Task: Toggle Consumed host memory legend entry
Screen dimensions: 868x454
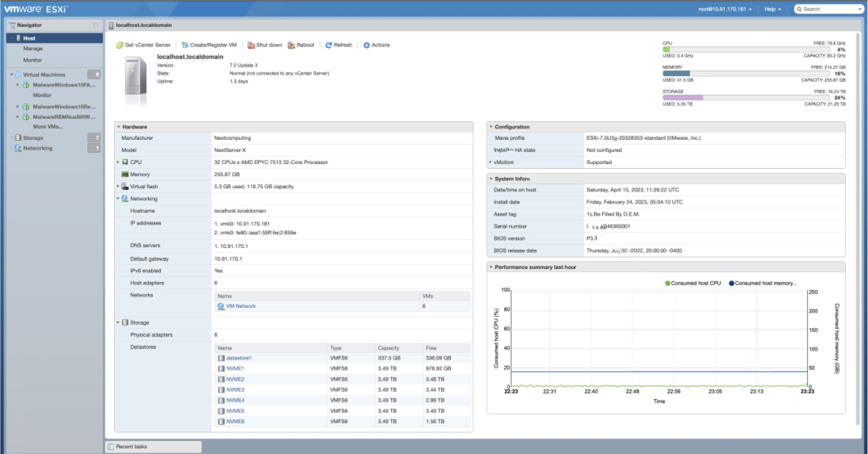Action: click(x=763, y=283)
